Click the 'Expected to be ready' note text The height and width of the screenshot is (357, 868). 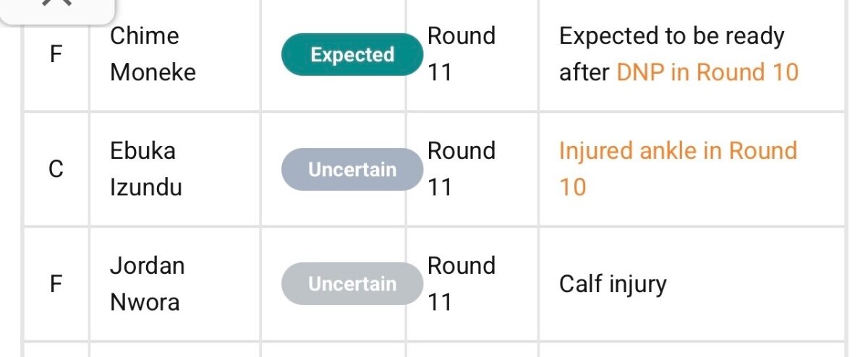coord(671,36)
